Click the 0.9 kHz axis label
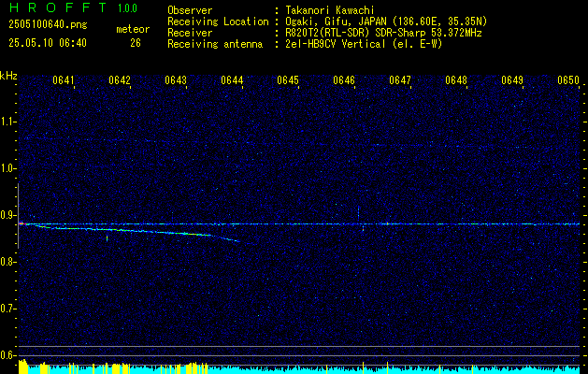The width and height of the screenshot is (588, 374). click(8, 215)
